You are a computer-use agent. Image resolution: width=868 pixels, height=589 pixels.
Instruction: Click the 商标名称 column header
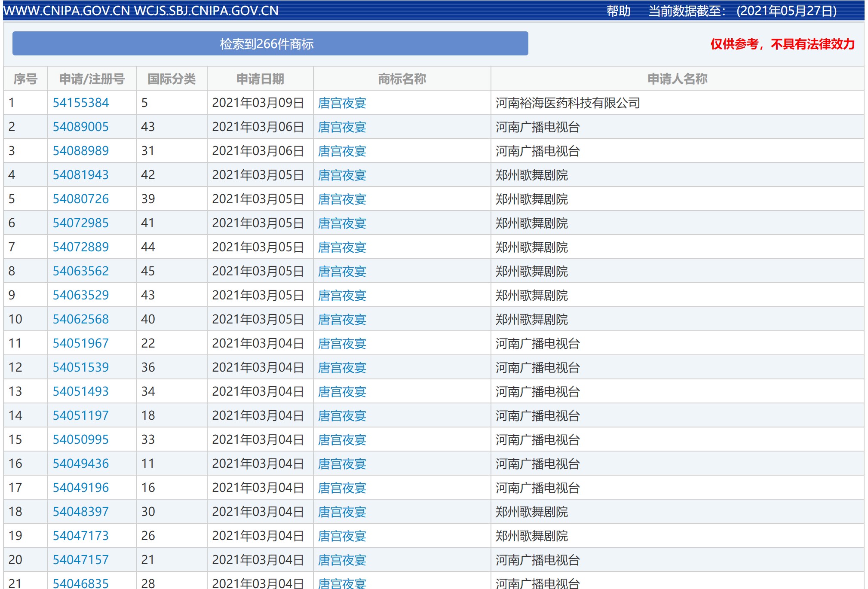402,79
